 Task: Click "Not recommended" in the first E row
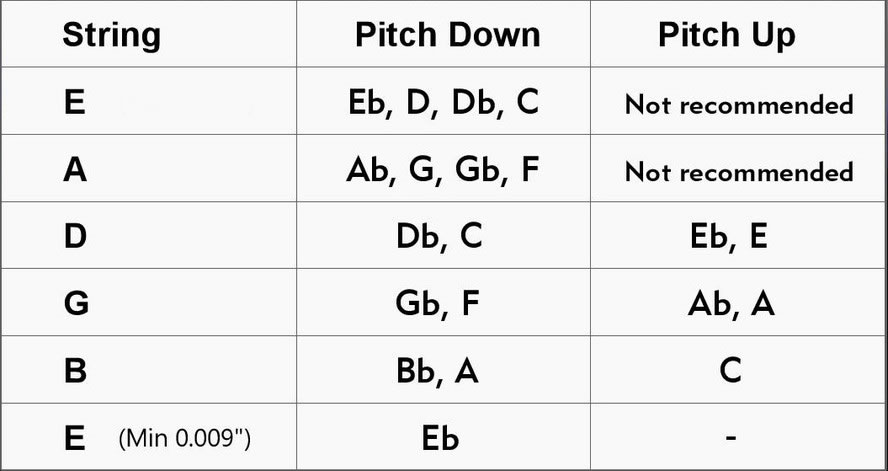click(738, 104)
